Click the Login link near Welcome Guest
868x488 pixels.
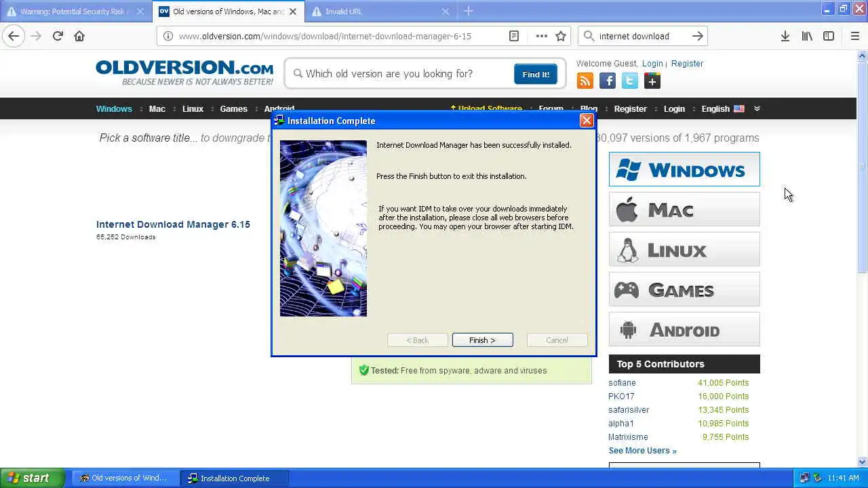(652, 63)
